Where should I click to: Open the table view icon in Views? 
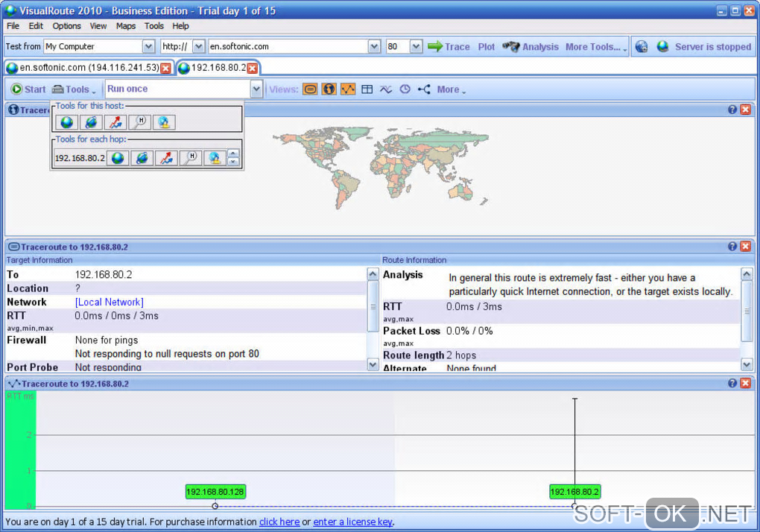click(x=367, y=89)
